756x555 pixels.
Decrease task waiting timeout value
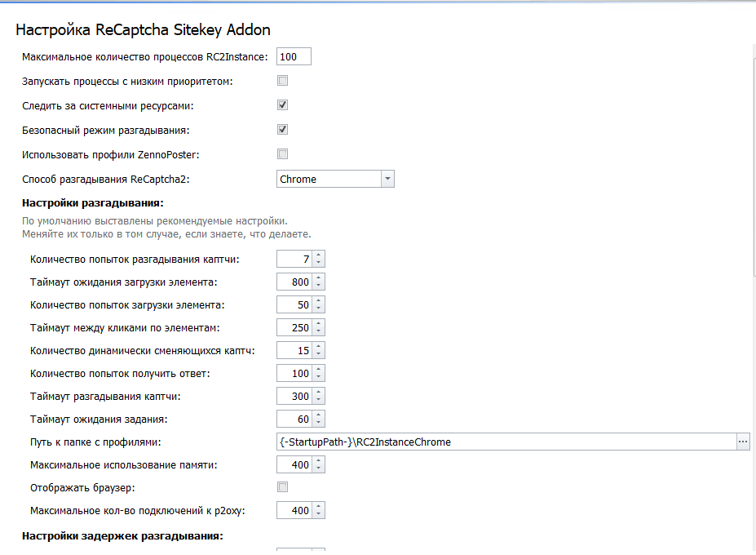pyautogui.click(x=318, y=423)
